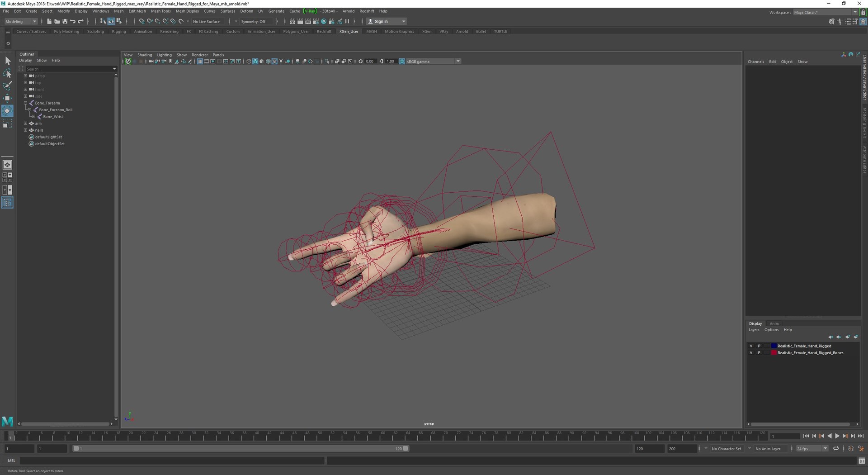Image resolution: width=868 pixels, height=475 pixels.
Task: Open the sRGB gamma view transform dropdown
Action: (x=433, y=62)
